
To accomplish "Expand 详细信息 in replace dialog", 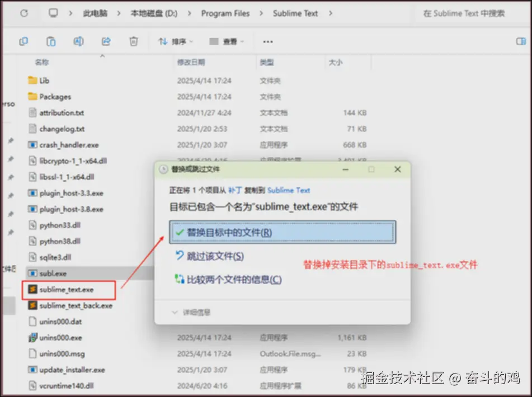I will [x=191, y=312].
